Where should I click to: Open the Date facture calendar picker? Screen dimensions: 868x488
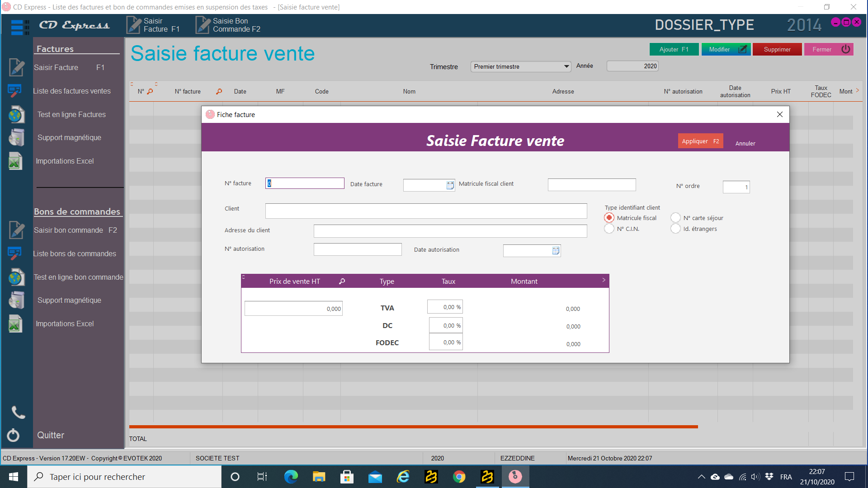(x=450, y=185)
